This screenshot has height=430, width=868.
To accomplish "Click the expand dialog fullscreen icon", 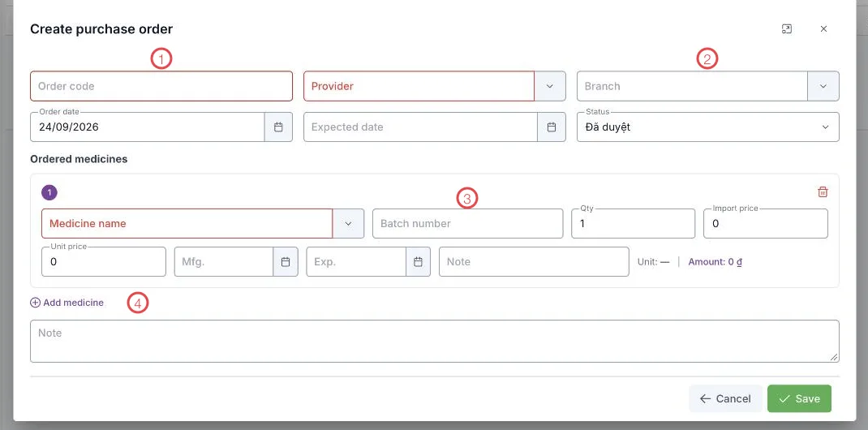I will pyautogui.click(x=787, y=28).
